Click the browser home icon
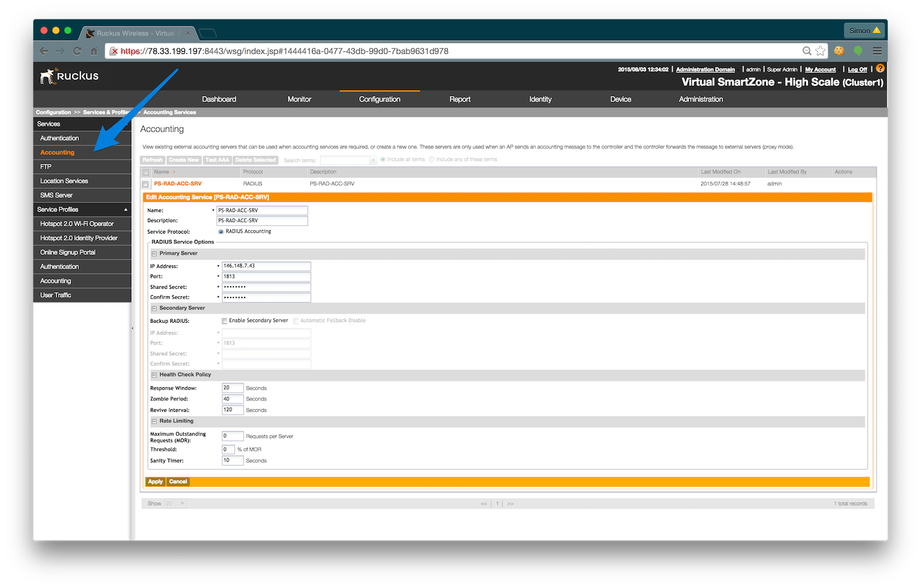The image size is (921, 588). coord(94,51)
